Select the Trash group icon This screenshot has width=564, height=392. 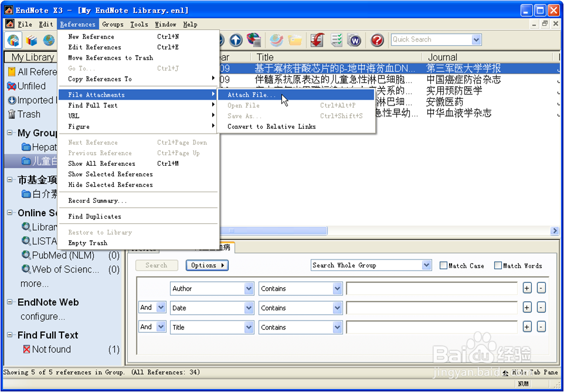(x=12, y=114)
